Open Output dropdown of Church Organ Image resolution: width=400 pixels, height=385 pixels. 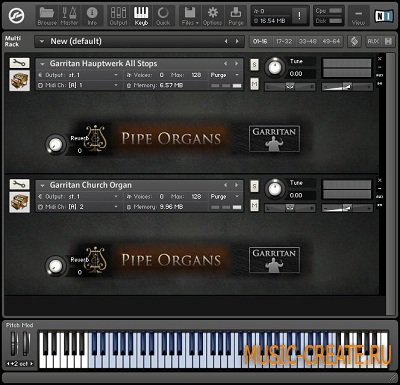click(x=78, y=197)
